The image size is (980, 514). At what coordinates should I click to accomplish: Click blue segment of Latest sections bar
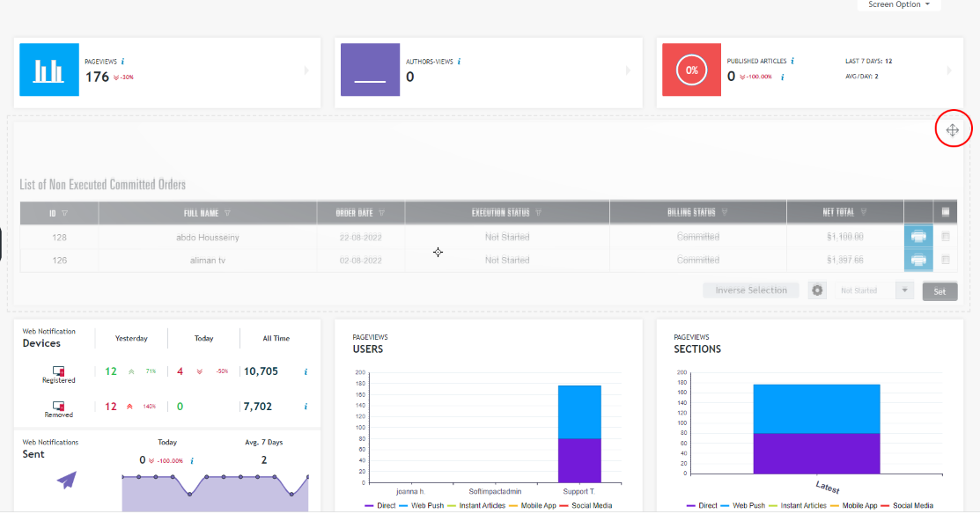[817, 409]
